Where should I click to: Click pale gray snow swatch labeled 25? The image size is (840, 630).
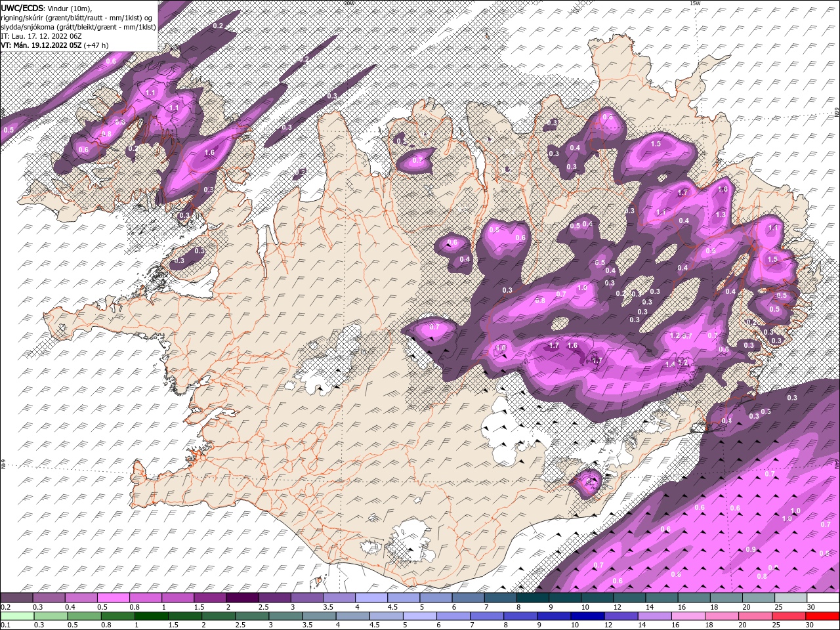791,598
